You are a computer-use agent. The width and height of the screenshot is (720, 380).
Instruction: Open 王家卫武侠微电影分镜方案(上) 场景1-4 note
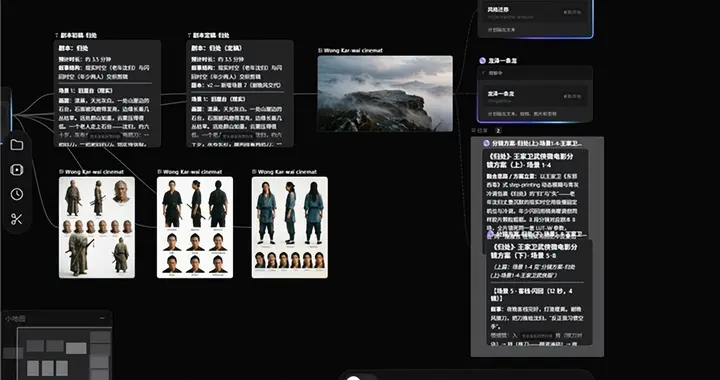(535, 193)
